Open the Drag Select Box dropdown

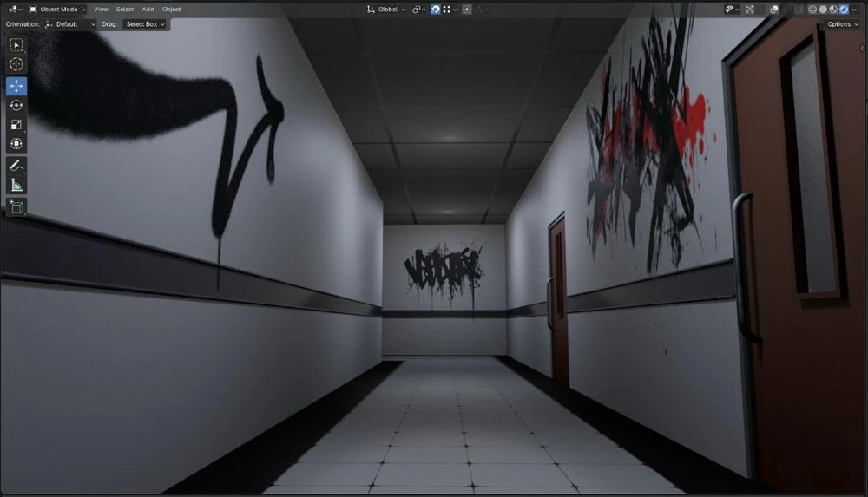(x=145, y=24)
